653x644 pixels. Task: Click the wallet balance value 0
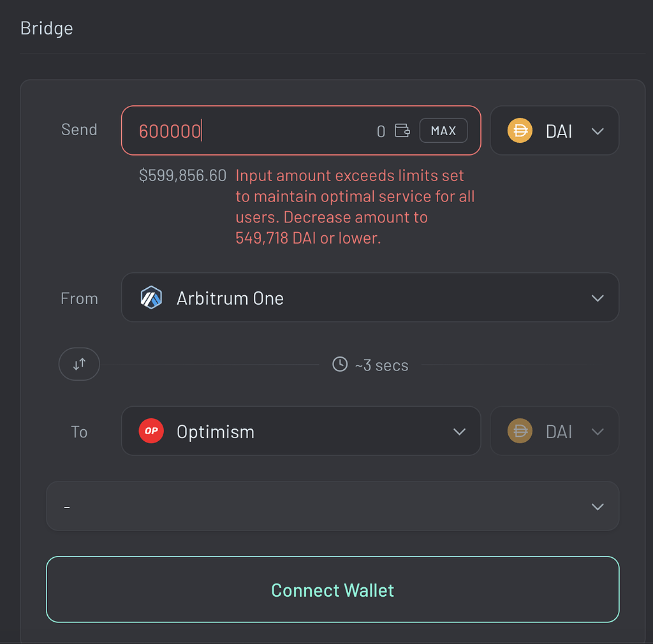pos(381,131)
